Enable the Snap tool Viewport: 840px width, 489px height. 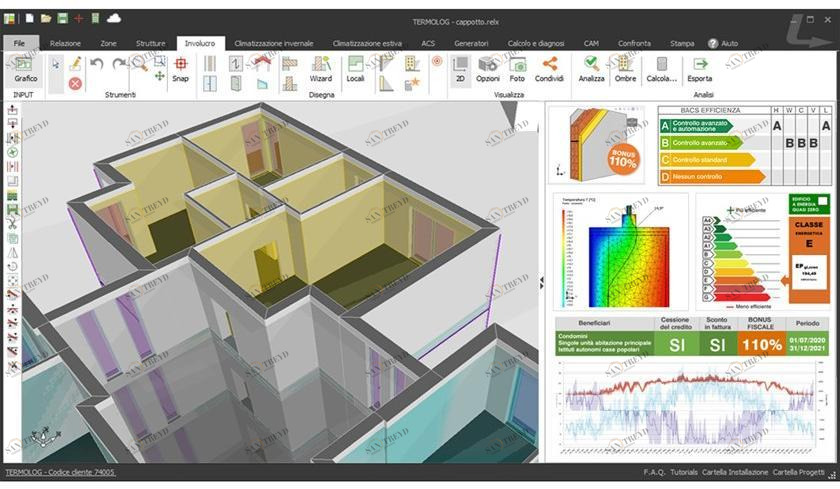point(180,68)
